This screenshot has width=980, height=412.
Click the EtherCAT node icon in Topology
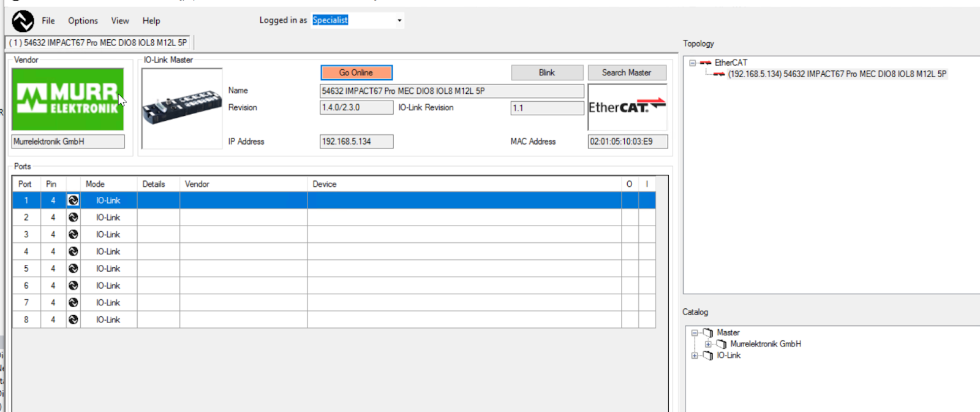click(706, 63)
